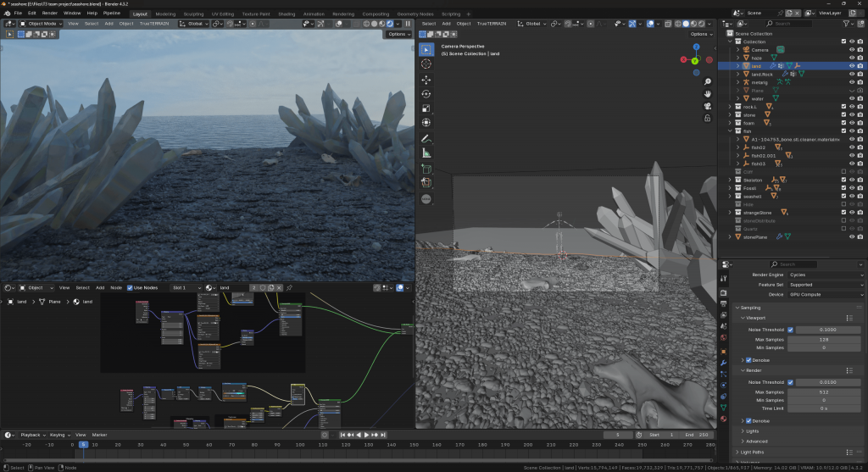Switch to the Sculpting workspace tab
Screen dimensions: 868x472
pos(193,14)
